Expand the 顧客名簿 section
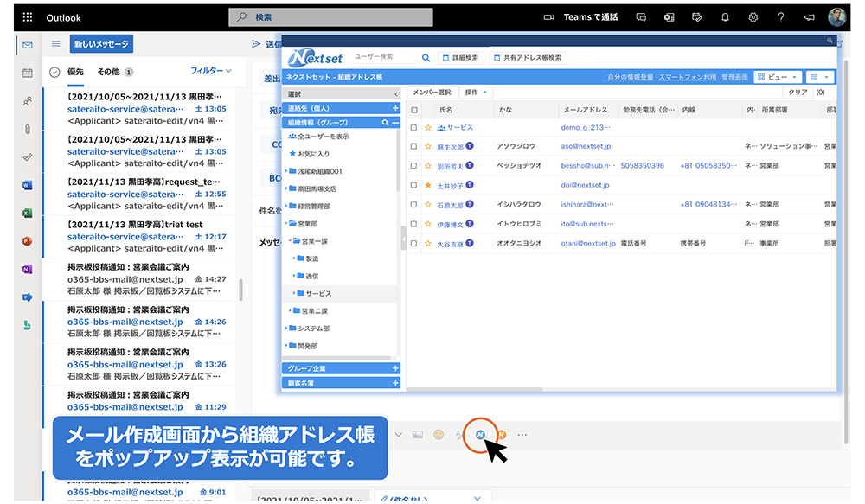 click(x=395, y=383)
